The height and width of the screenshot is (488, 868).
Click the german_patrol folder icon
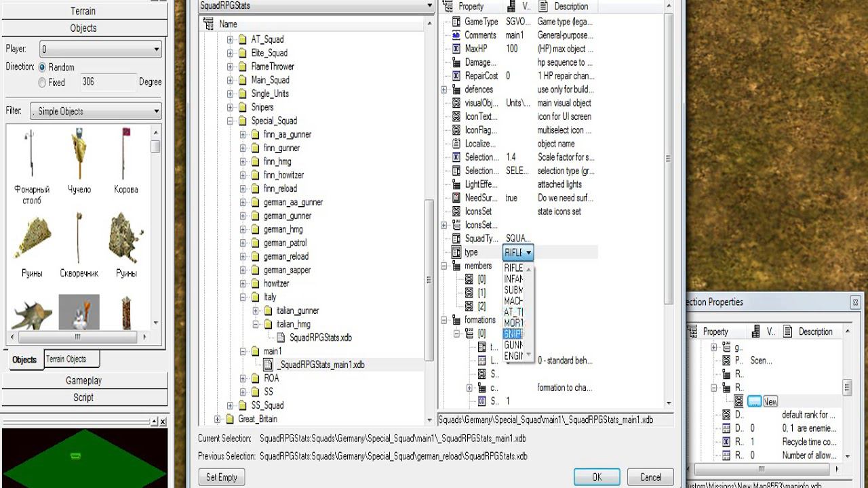[x=254, y=243]
